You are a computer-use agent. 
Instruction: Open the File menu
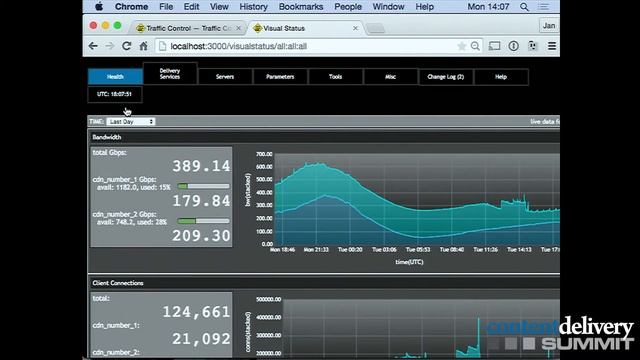point(166,7)
